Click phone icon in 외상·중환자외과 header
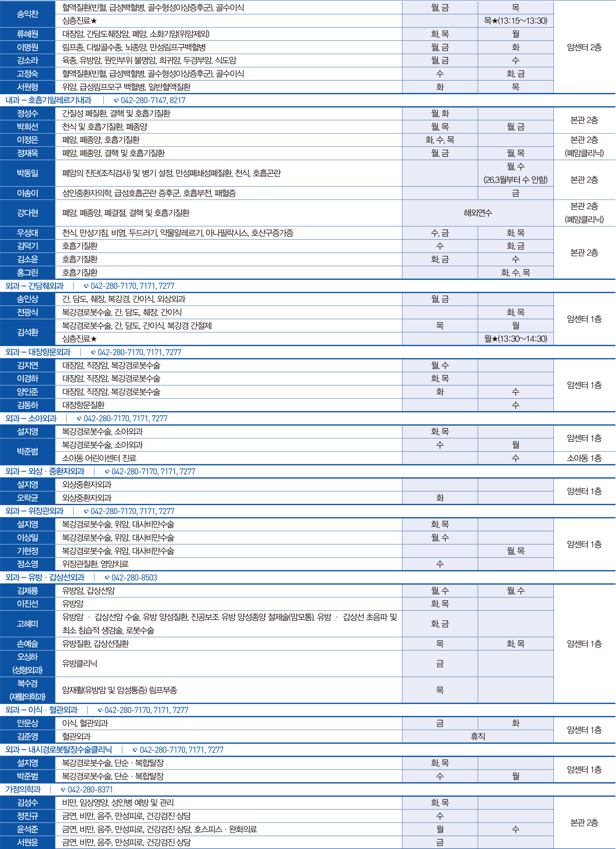This screenshot has height=849, width=616. (x=108, y=472)
